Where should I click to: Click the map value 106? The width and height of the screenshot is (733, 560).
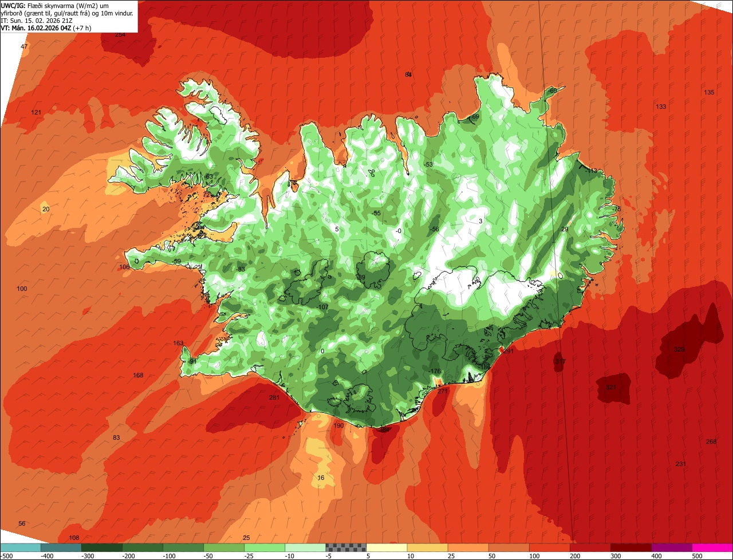[x=124, y=267]
